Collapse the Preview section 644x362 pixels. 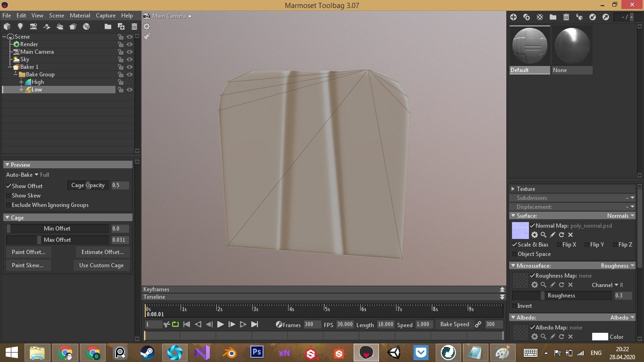(x=7, y=165)
